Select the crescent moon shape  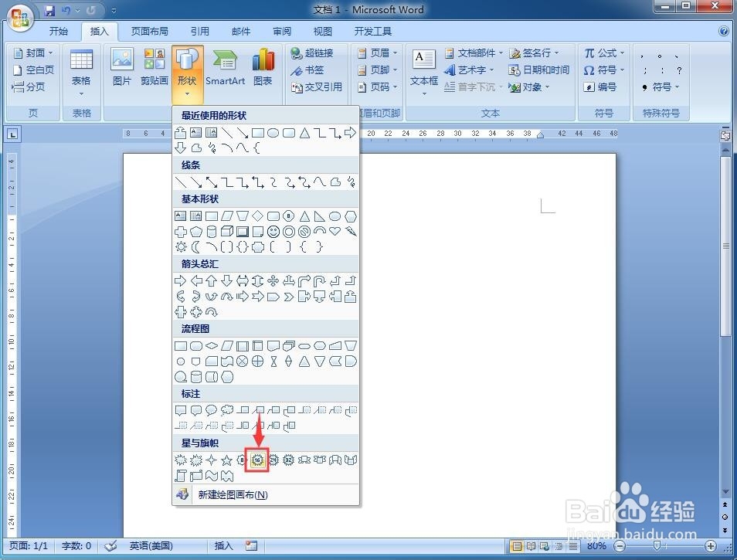point(196,246)
